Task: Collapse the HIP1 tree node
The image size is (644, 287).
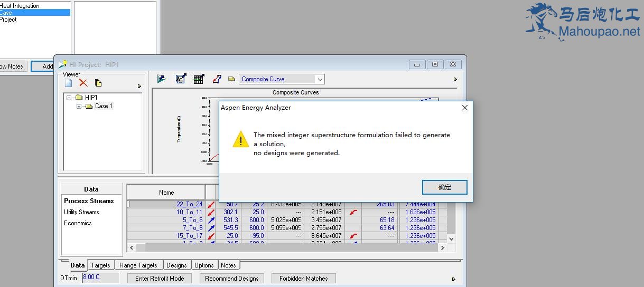Action: click(x=69, y=98)
